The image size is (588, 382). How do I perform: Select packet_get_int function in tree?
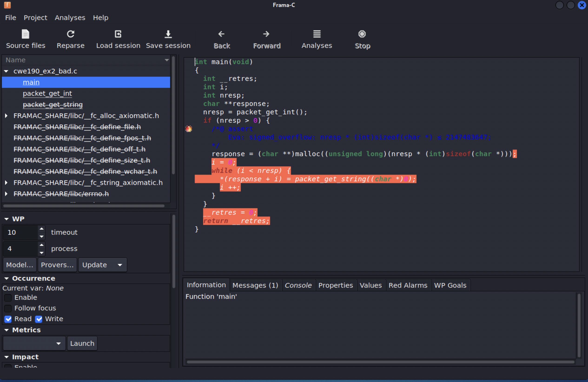pyautogui.click(x=47, y=93)
